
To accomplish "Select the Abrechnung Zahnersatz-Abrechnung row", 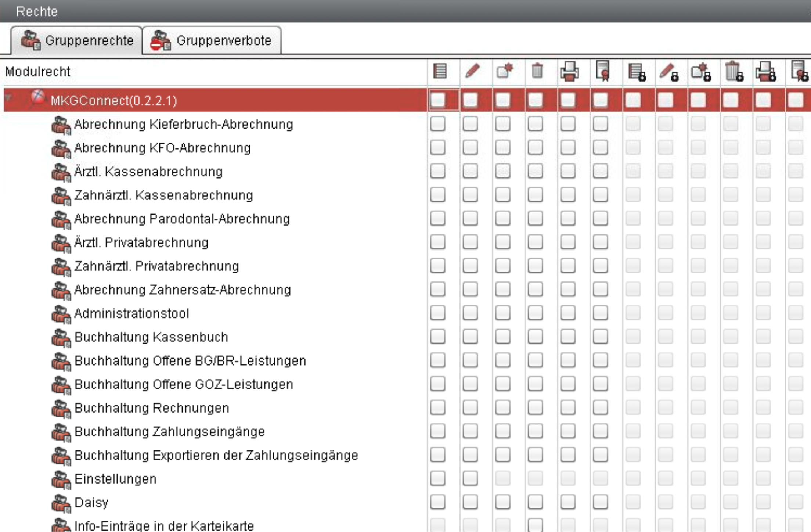I will click(183, 290).
